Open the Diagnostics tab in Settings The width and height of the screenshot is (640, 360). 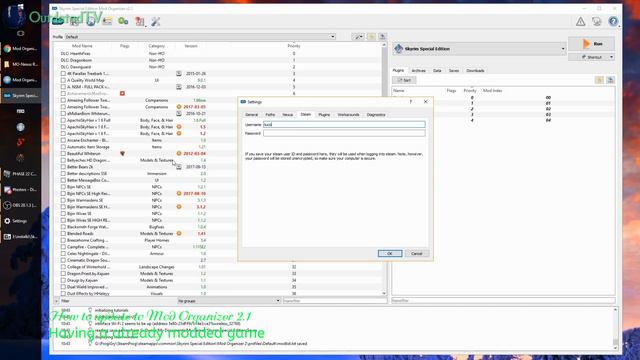(376, 115)
